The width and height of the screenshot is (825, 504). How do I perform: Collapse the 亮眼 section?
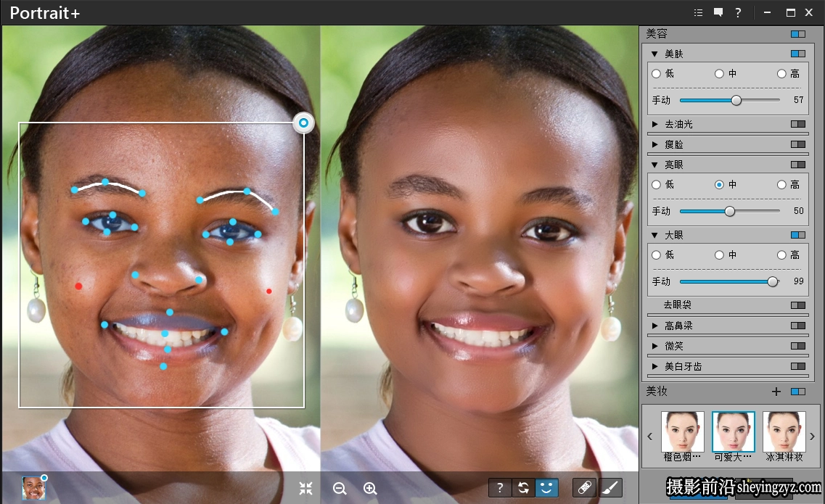click(x=654, y=165)
